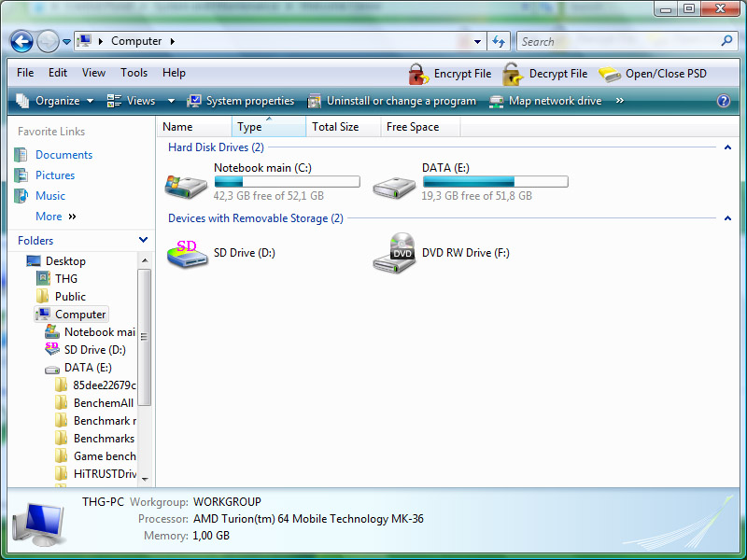Select THG user folder in tree
Screen dimensions: 747x560
point(66,279)
